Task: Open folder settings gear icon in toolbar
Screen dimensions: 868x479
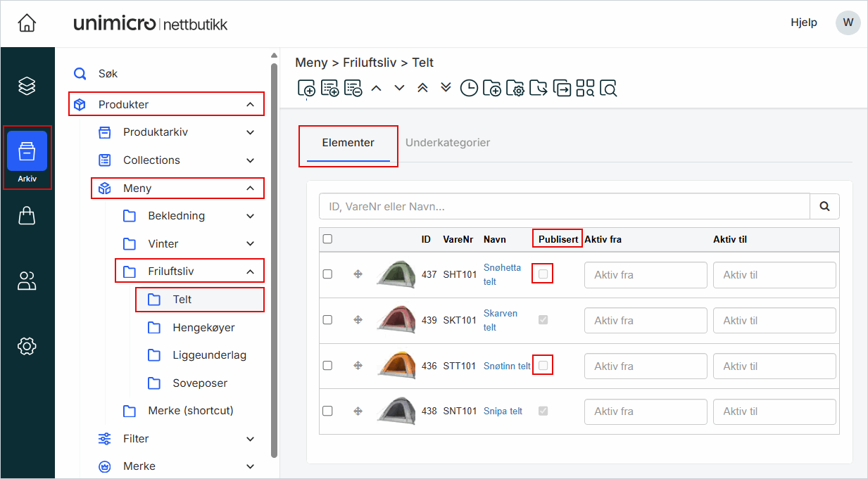Action: [515, 88]
